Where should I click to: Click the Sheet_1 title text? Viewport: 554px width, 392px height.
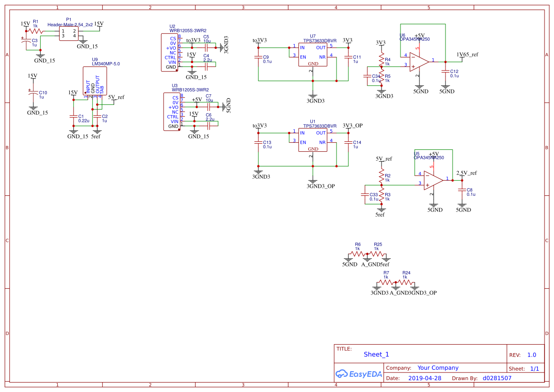(376, 354)
